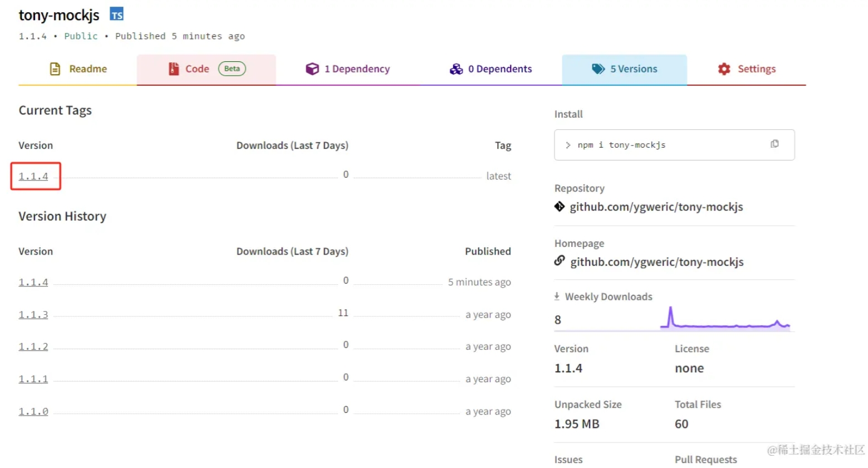Click the download count 11 for 1.1.3
The image size is (868, 468).
tap(343, 313)
